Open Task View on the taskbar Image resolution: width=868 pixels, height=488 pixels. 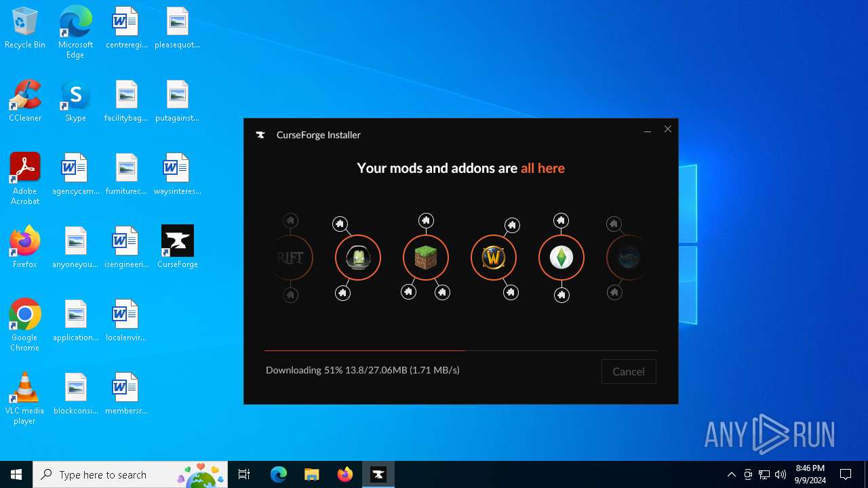click(x=244, y=474)
